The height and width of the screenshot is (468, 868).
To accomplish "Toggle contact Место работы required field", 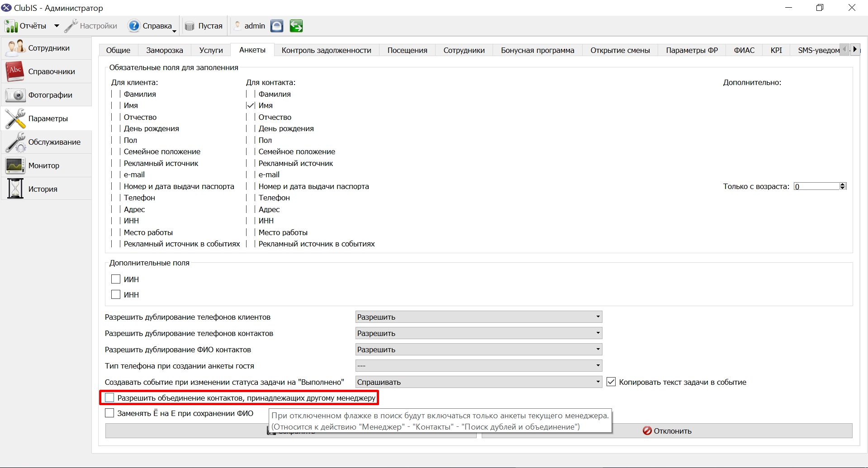I will pyautogui.click(x=251, y=232).
